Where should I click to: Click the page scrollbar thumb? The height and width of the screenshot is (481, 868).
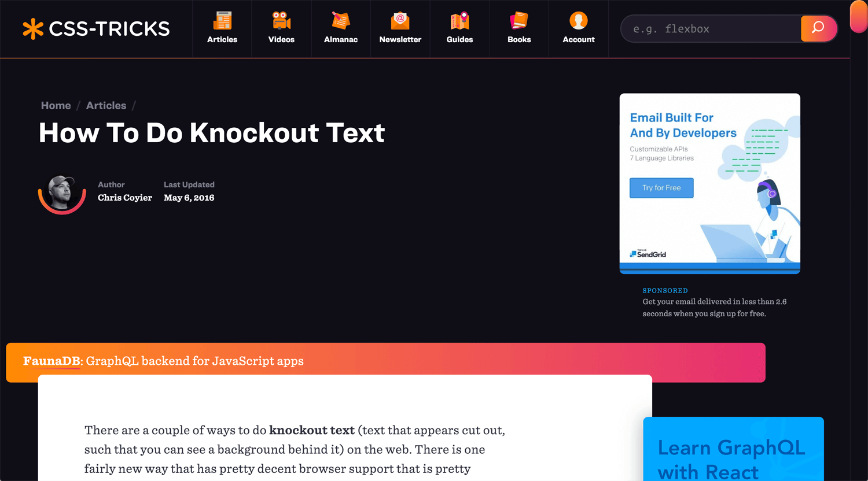pos(859,16)
